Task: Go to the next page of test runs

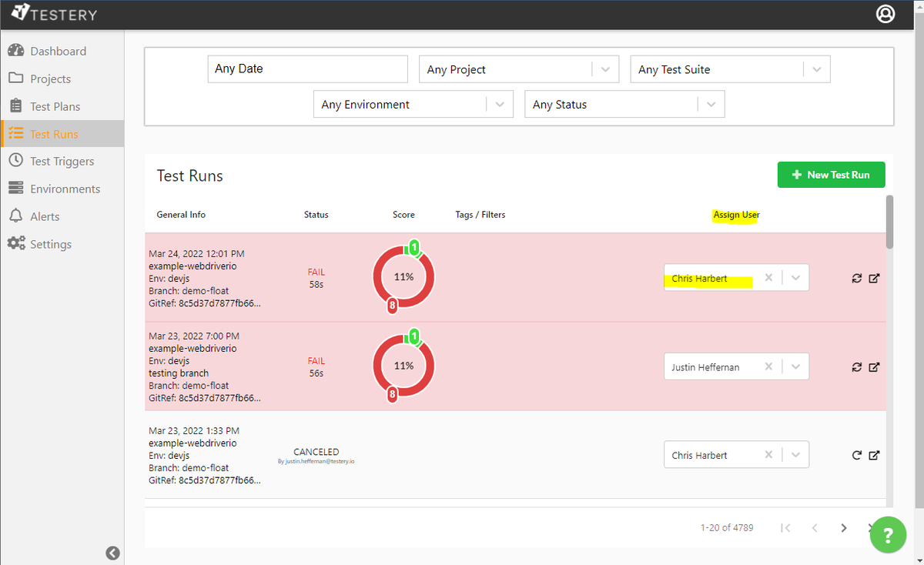Action: [843, 527]
